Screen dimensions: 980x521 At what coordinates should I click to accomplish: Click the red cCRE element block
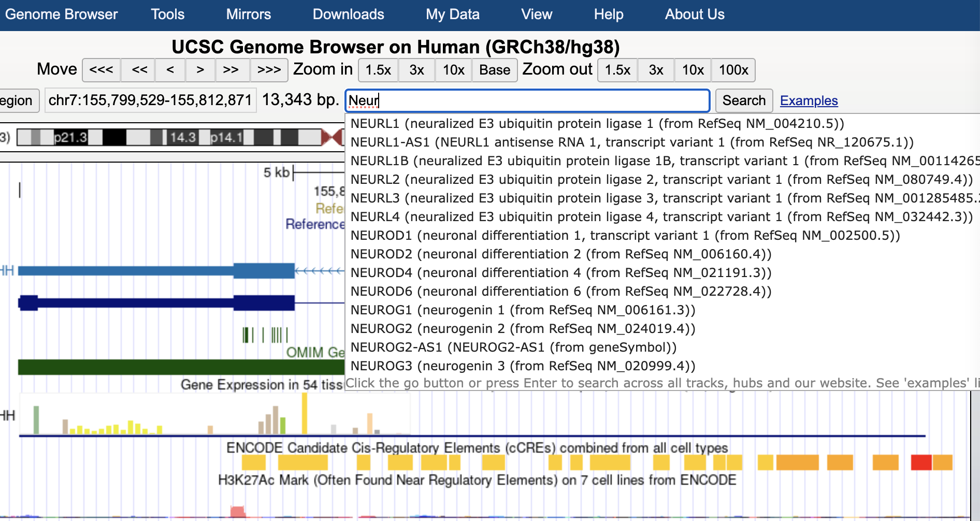tap(921, 462)
